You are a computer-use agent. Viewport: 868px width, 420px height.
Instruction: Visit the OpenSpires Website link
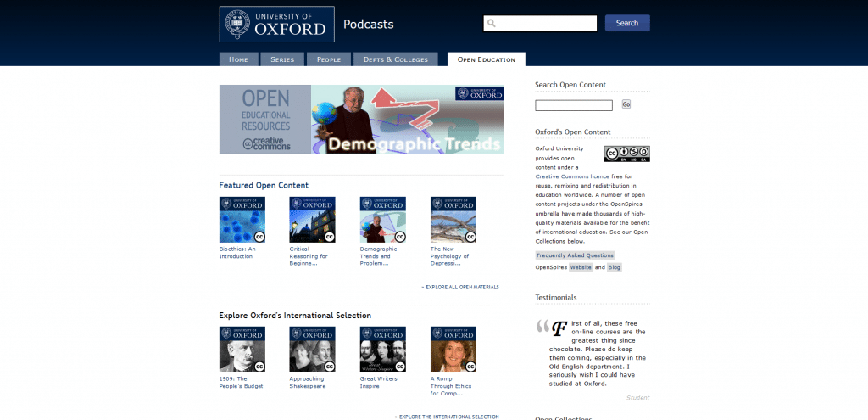tap(581, 267)
